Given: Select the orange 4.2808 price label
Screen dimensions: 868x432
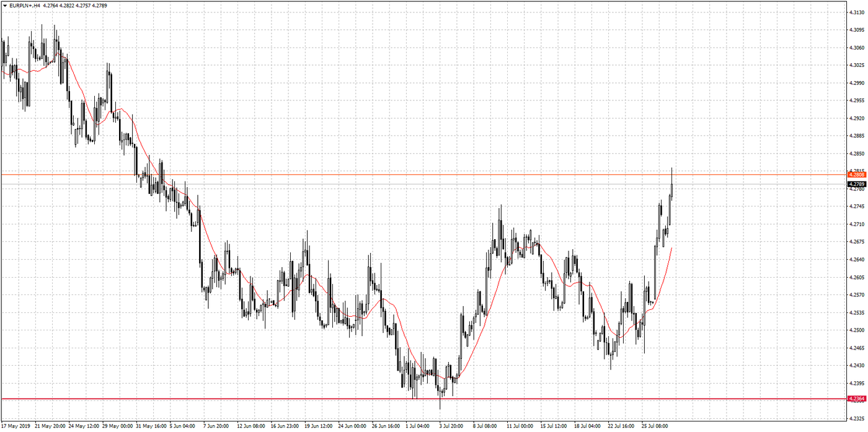Looking at the screenshot, I should click(857, 175).
